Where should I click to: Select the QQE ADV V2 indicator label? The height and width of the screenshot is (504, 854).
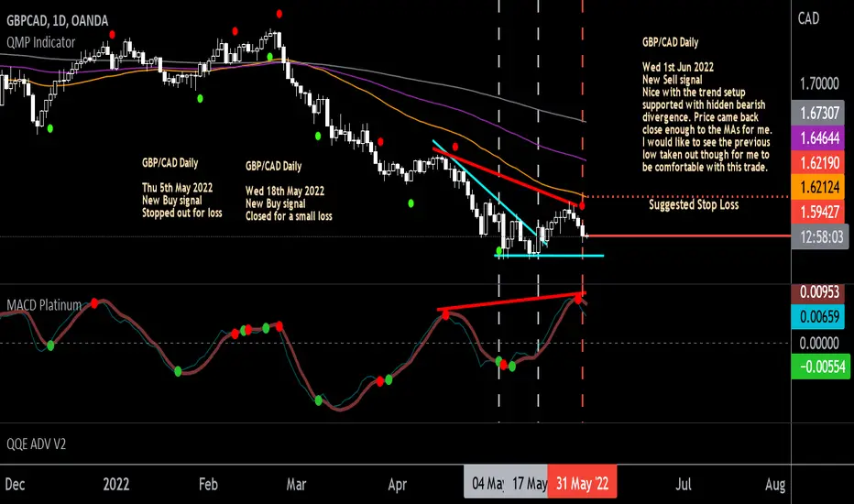(36, 444)
